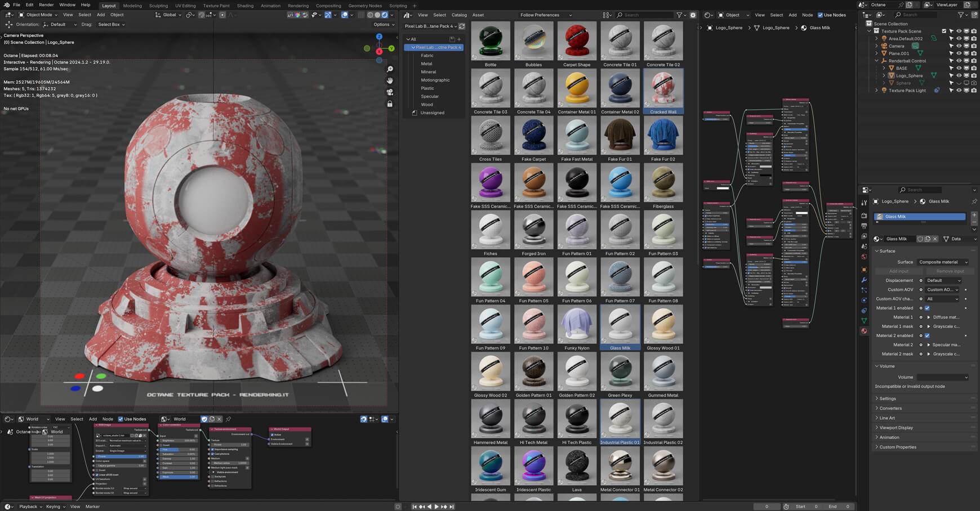Screen dimensions: 980x511
Task: Open Geometry Nodes workspace tab
Action: point(365,6)
